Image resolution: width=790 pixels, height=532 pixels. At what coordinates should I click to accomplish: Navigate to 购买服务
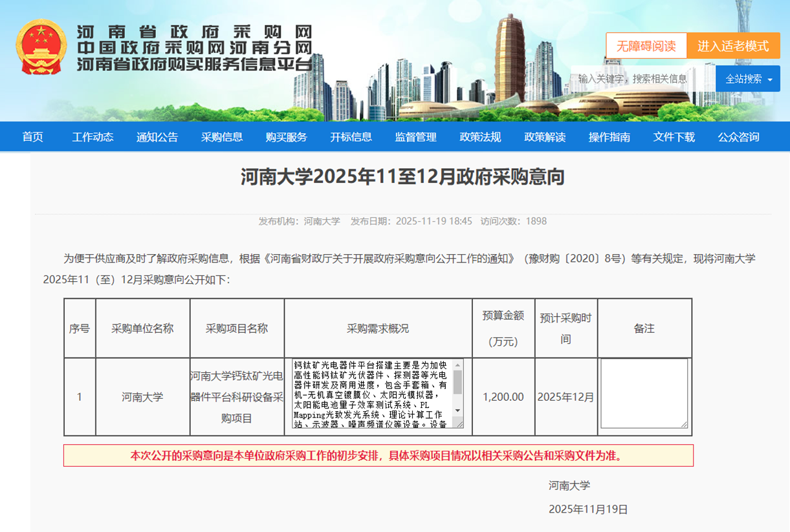click(x=287, y=137)
